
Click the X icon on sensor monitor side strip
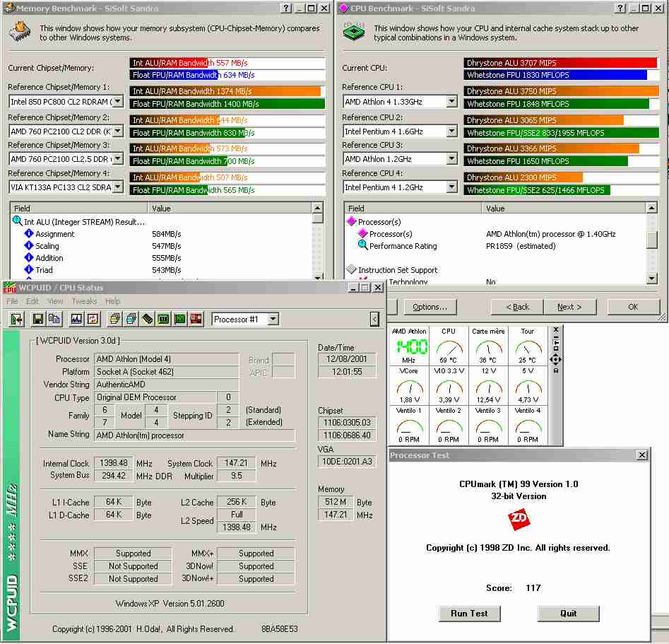click(556, 329)
